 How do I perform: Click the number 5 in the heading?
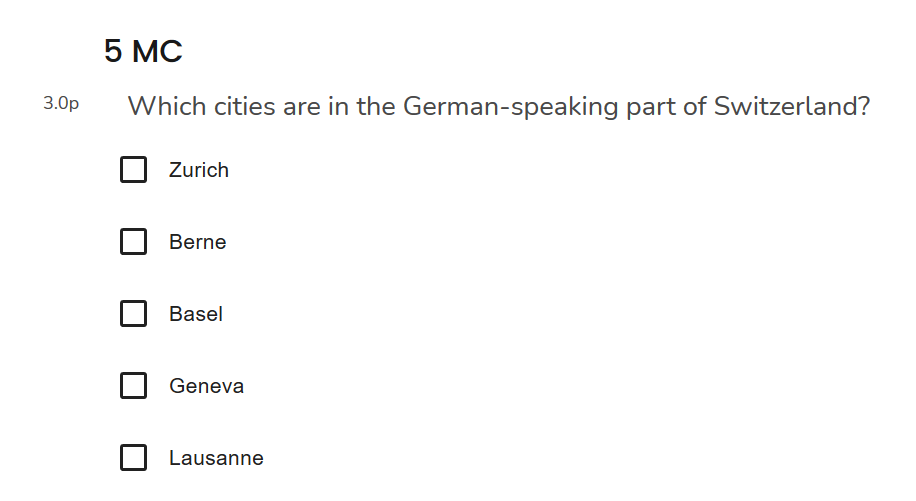113,52
